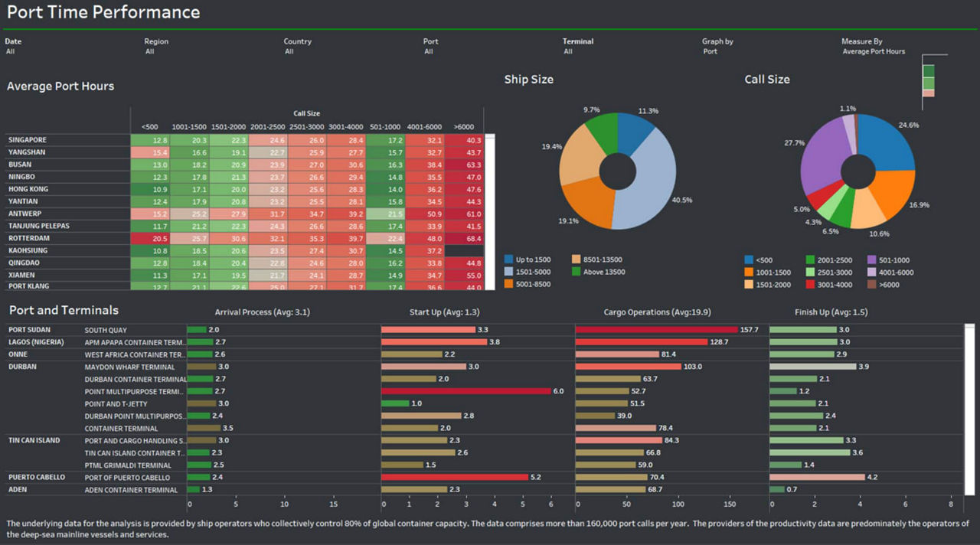980x545 pixels.
Task: Click the 6.0 Start Up bar
Action: tap(465, 391)
